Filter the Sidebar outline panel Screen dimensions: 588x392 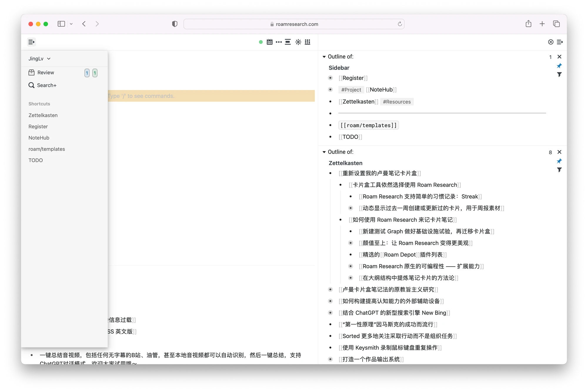(559, 74)
